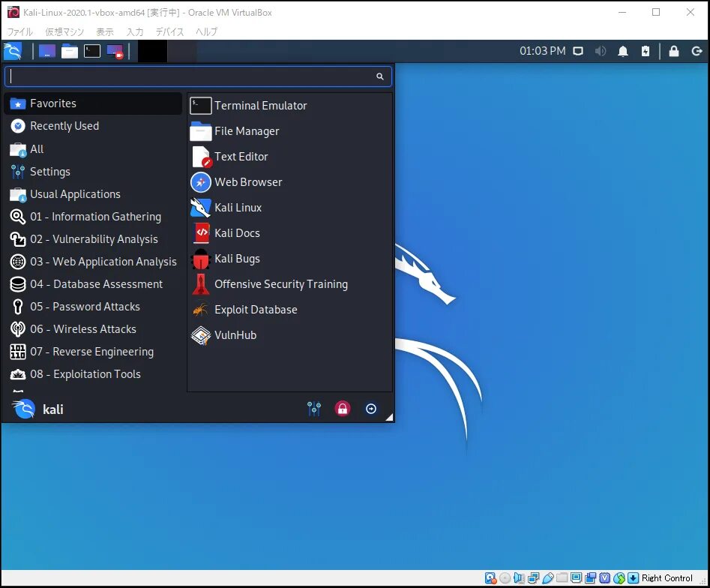Open settings manager button in menu footer
710x588 pixels.
[314, 409]
